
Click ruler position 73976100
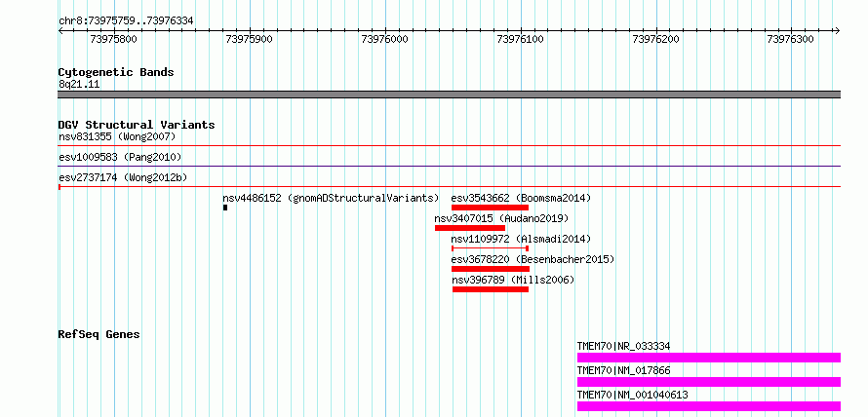pos(521,39)
